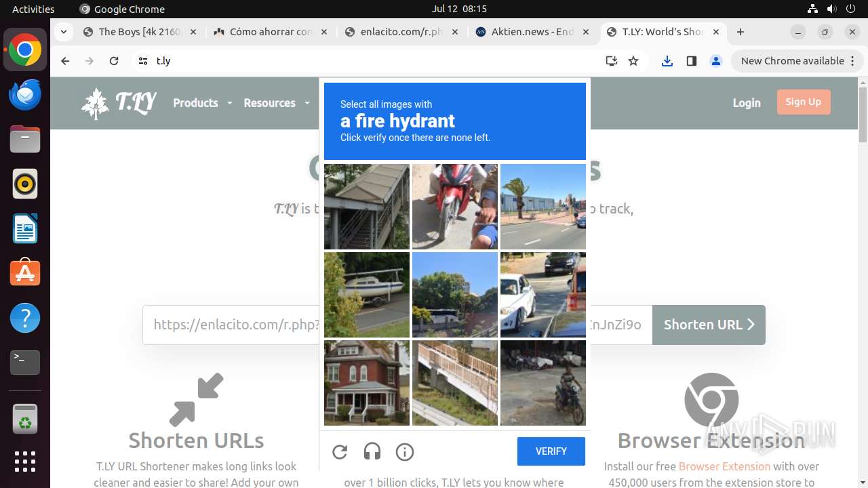
Task: Launch Thunderbird Mail from dock
Action: pyautogui.click(x=25, y=95)
